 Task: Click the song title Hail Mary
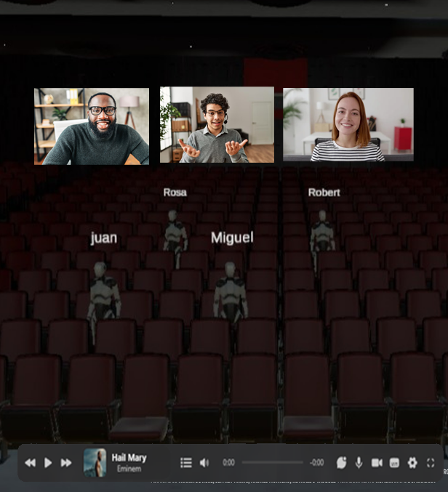[129, 458]
